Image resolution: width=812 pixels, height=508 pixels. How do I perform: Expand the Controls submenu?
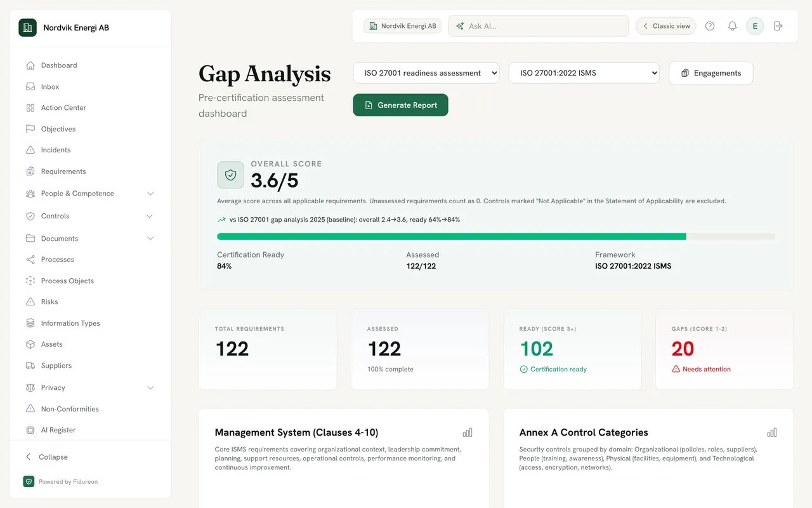(x=150, y=216)
